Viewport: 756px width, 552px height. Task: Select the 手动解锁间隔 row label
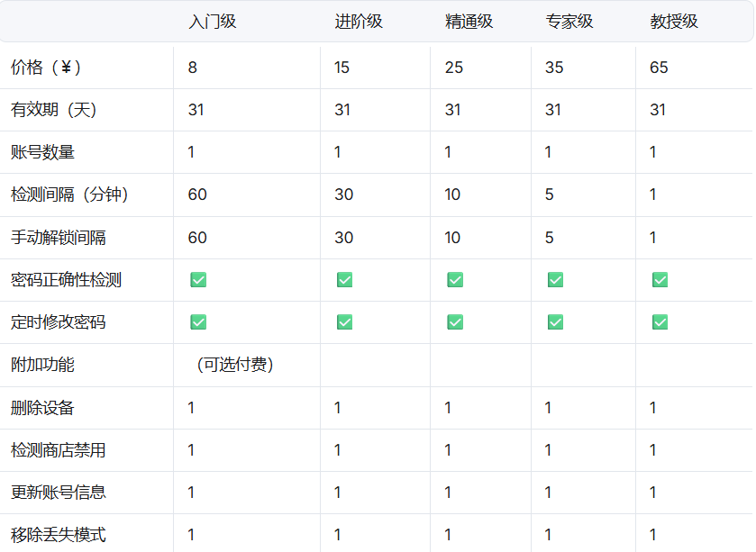coord(59,238)
